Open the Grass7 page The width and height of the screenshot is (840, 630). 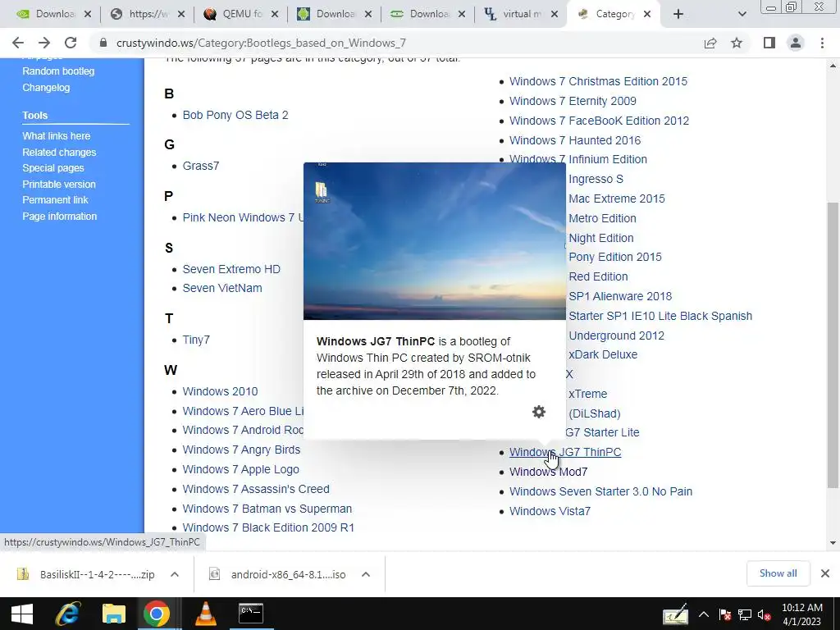(201, 166)
